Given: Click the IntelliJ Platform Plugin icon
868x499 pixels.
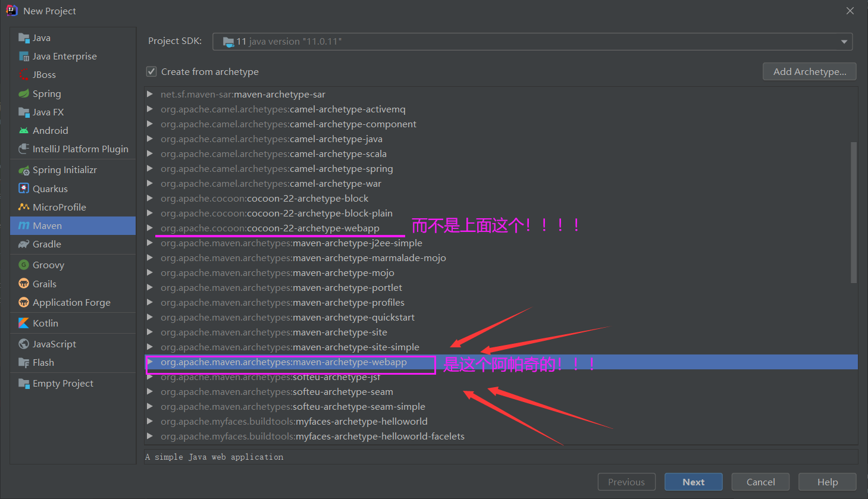Looking at the screenshot, I should 24,149.
